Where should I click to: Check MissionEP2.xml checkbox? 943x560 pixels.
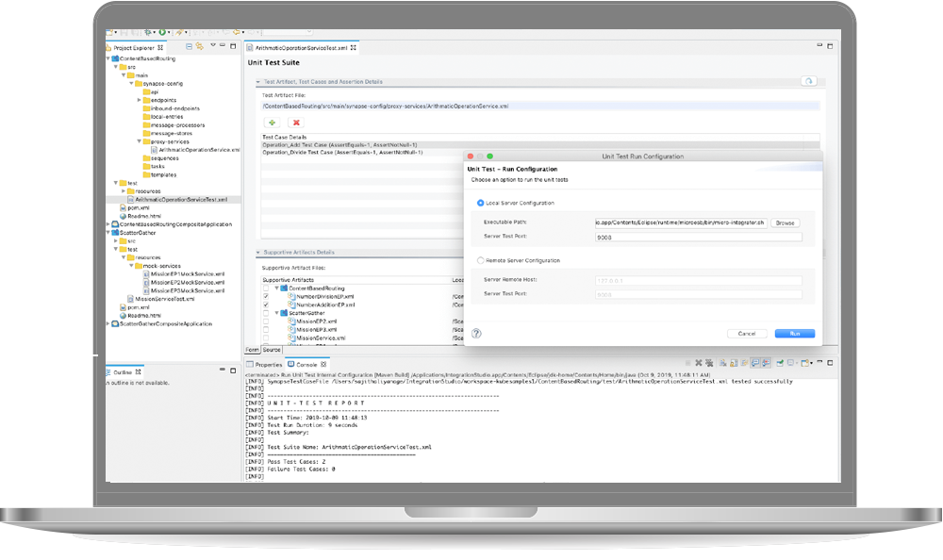click(266, 321)
